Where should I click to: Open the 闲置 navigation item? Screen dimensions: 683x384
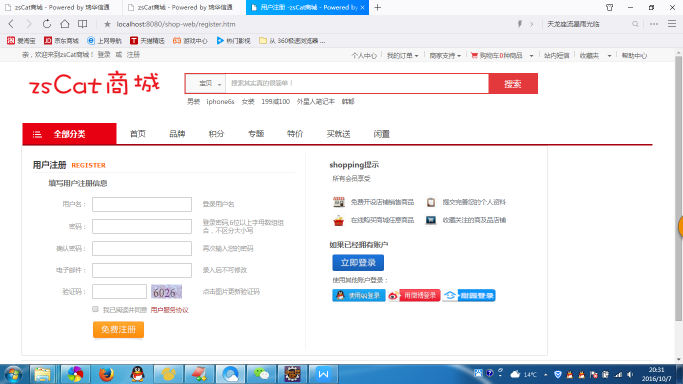[x=382, y=134]
